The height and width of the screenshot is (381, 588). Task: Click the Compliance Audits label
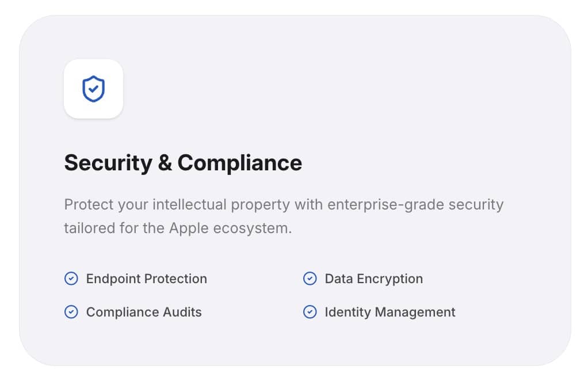(x=144, y=312)
